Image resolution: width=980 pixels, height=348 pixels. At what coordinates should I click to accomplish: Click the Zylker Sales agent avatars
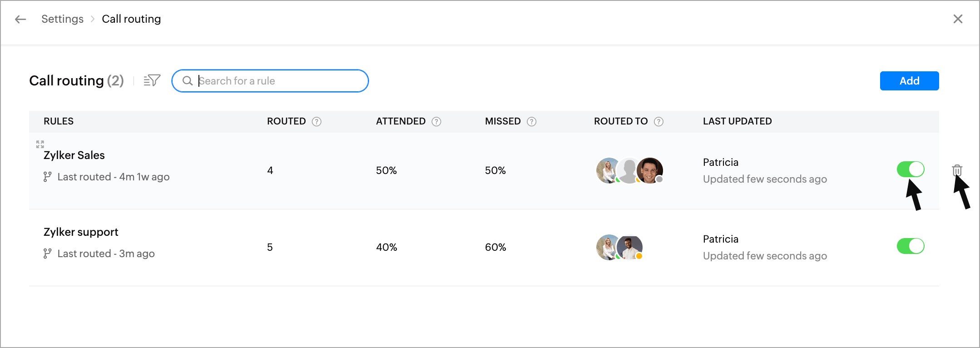click(629, 170)
